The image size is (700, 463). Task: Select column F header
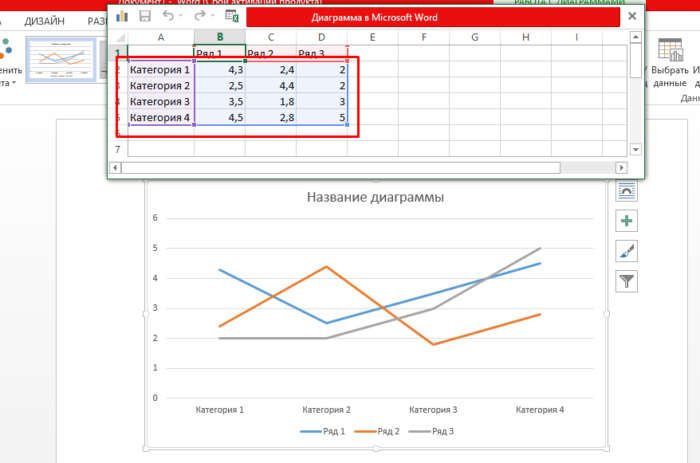pos(424,37)
